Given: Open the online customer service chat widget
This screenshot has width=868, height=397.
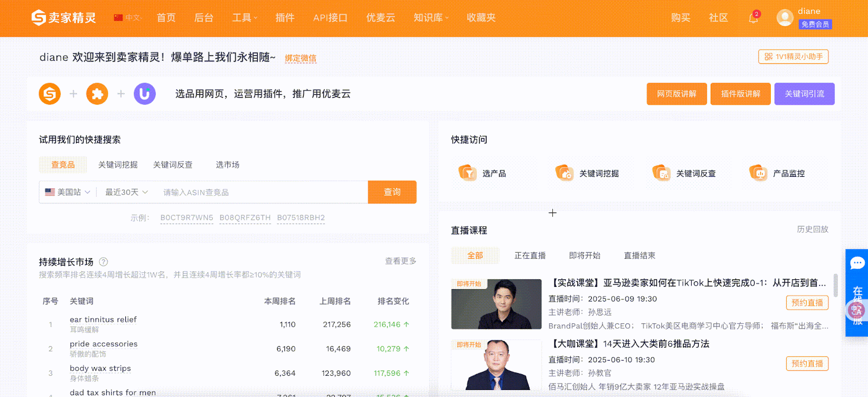Looking at the screenshot, I should click(x=857, y=293).
